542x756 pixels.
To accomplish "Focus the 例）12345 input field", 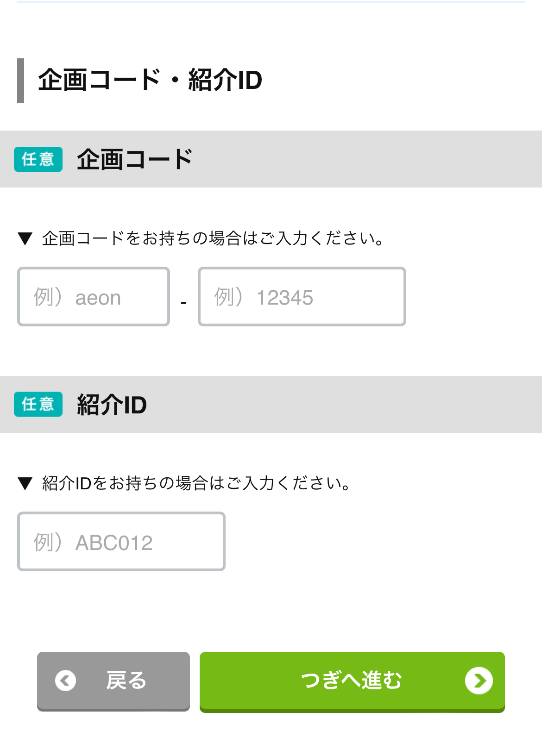I will 302,297.
